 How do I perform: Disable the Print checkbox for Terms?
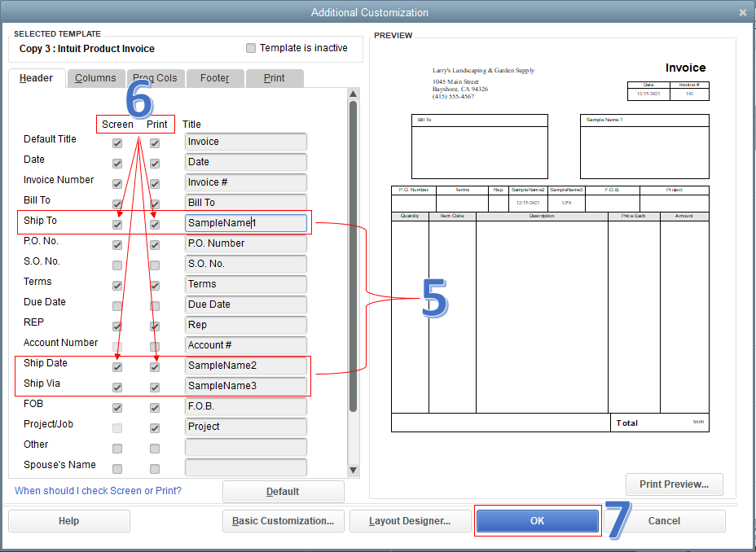154,284
